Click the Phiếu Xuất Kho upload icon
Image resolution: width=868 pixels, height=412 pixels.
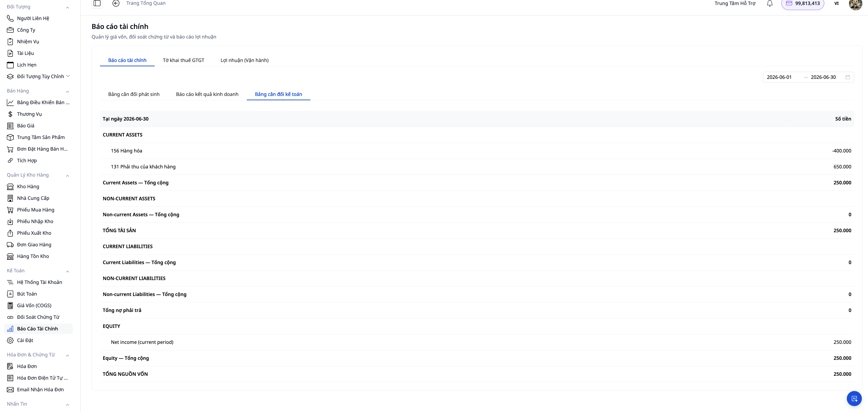click(10, 233)
